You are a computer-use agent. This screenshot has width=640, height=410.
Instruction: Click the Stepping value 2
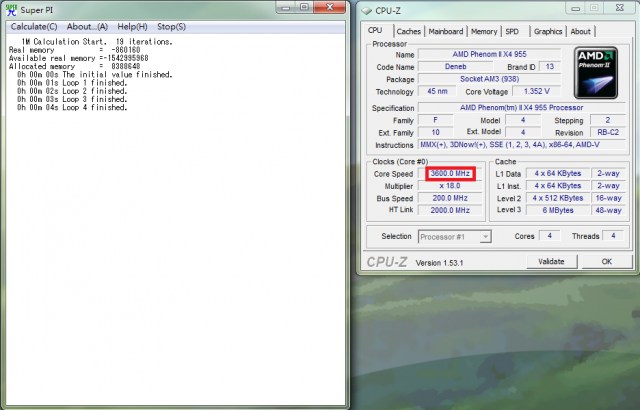click(x=608, y=120)
